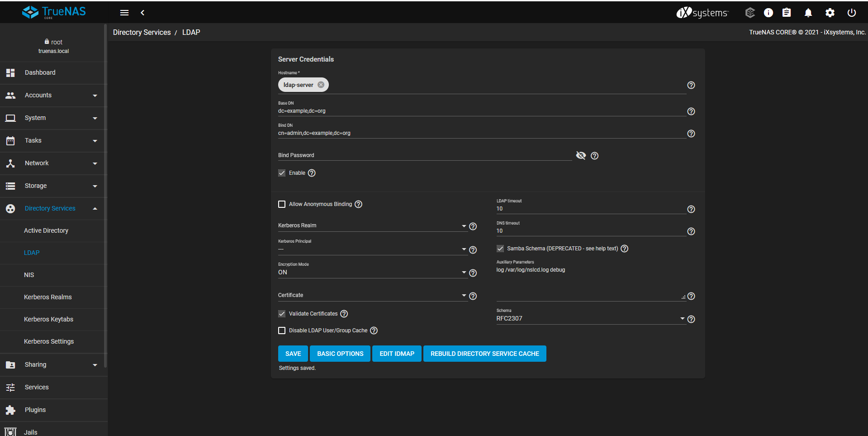Open Plugins in the sidebar
Screen dimensions: 868x436
pos(53,410)
